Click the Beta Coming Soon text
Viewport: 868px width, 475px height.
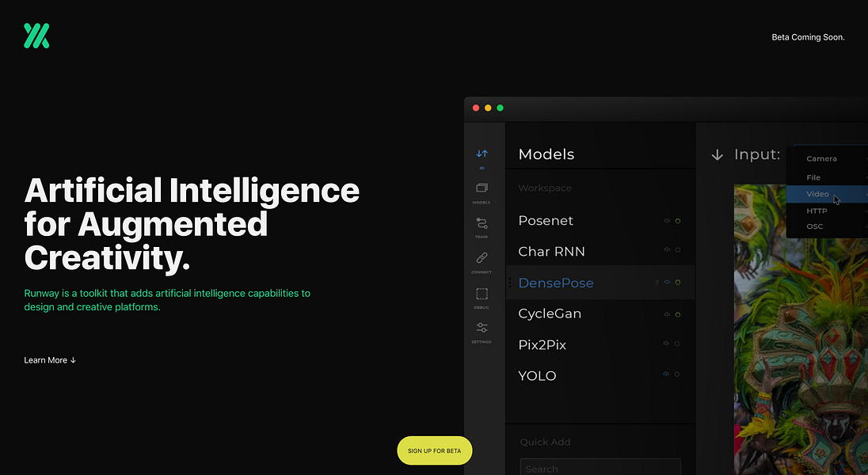(x=809, y=37)
